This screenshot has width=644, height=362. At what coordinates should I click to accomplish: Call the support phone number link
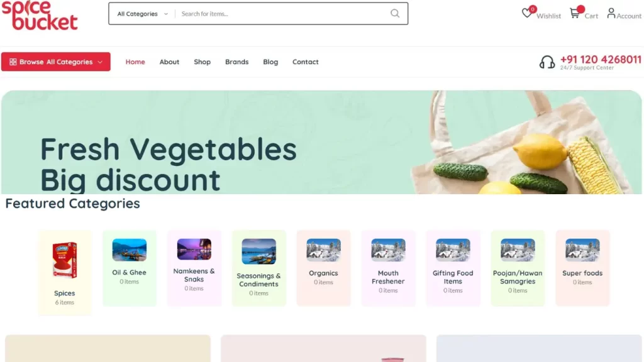click(601, 60)
